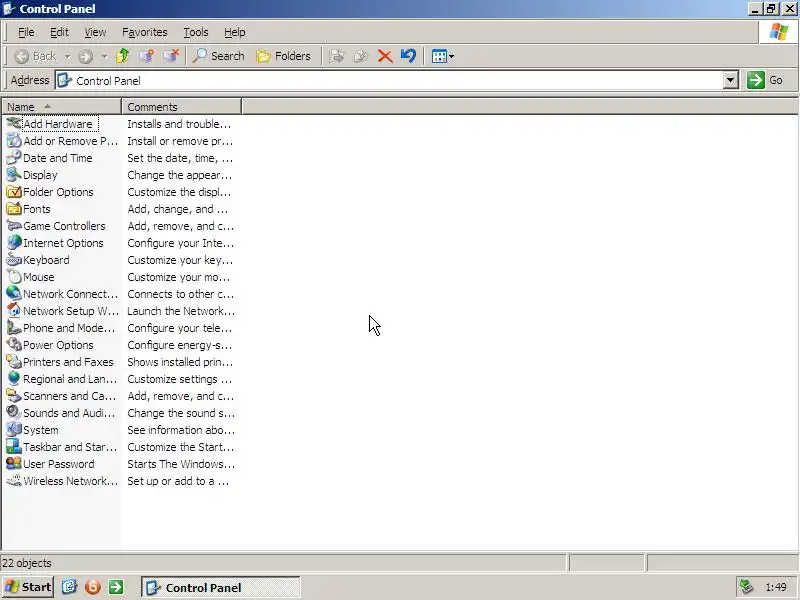Click the Internet Explorer quick launch icon
The height and width of the screenshot is (600, 800).
pos(69,587)
